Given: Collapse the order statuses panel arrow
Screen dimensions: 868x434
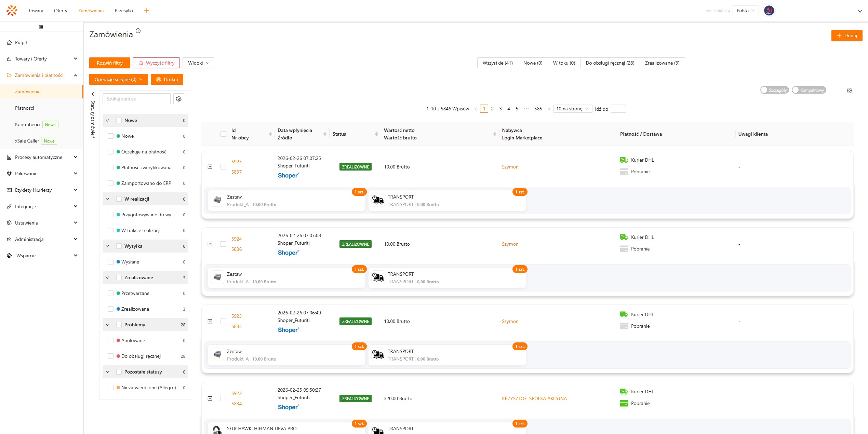Looking at the screenshot, I should click(93, 94).
